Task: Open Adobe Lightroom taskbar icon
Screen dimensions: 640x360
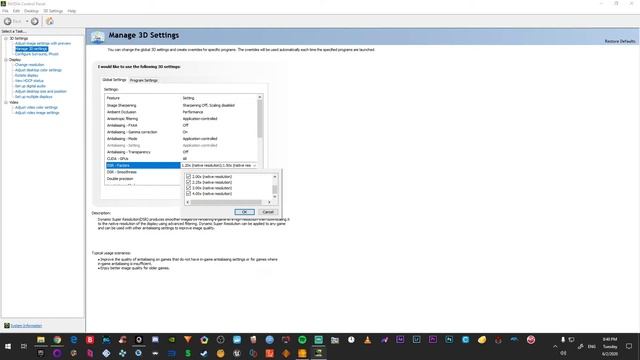Action: [x=416, y=340]
